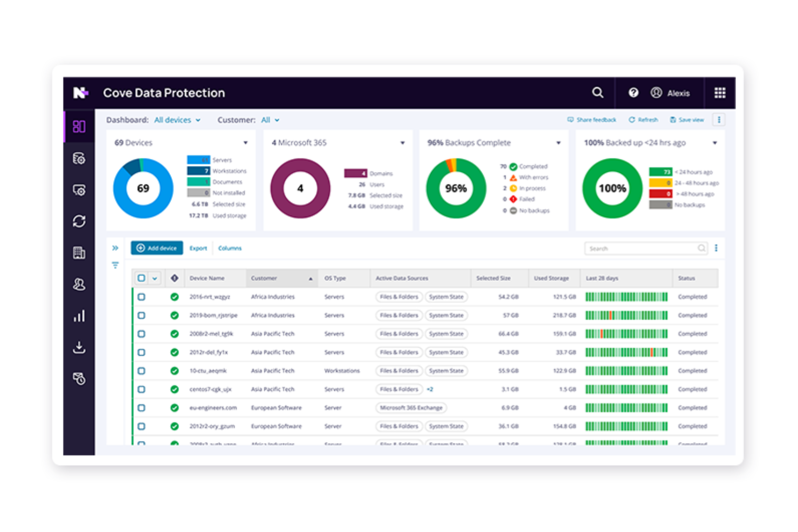Image resolution: width=798 pixels, height=532 pixels.
Task: View reports via the bar chart sidebar icon
Action: click(79, 316)
